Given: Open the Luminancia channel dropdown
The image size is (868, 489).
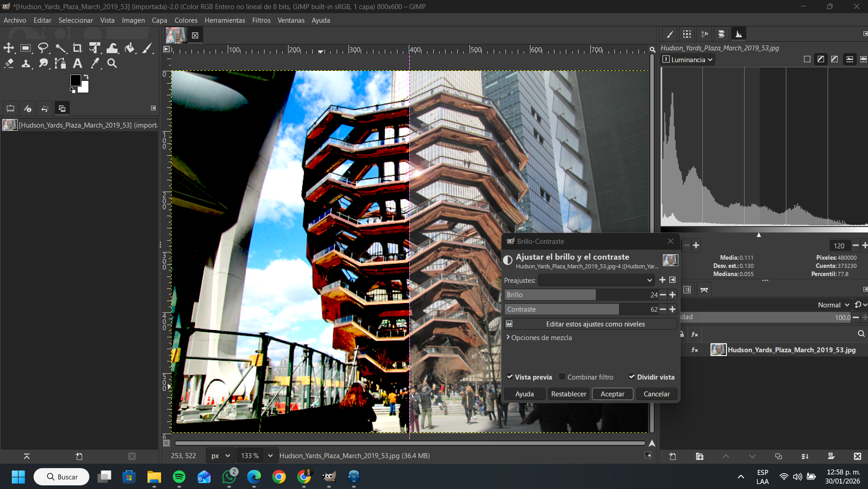Looking at the screenshot, I should click(688, 59).
